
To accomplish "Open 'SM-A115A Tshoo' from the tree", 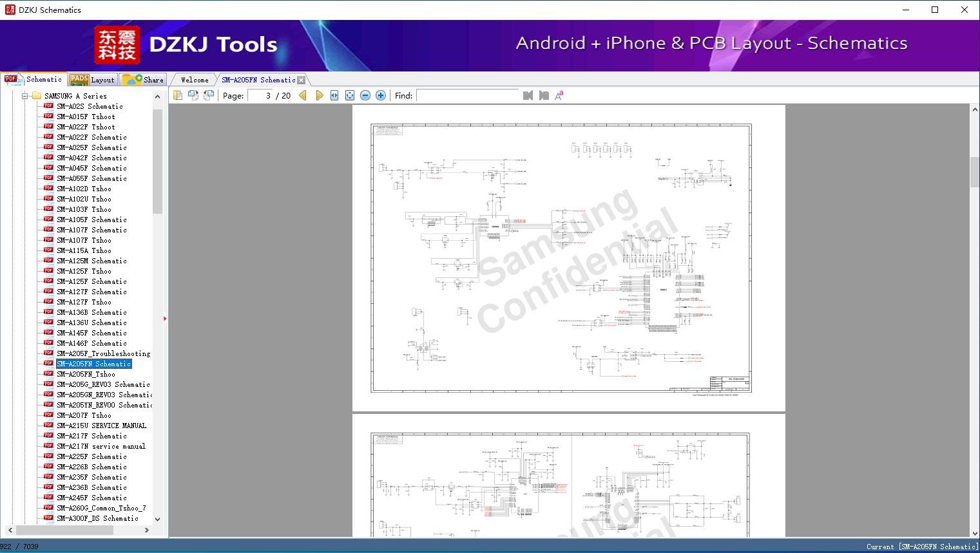I will (84, 250).
